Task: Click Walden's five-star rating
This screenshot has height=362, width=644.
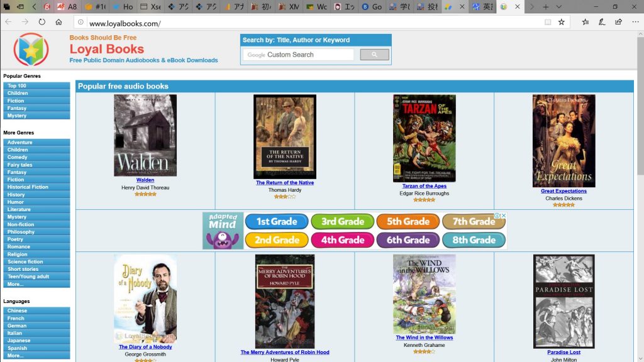Action: [145, 194]
